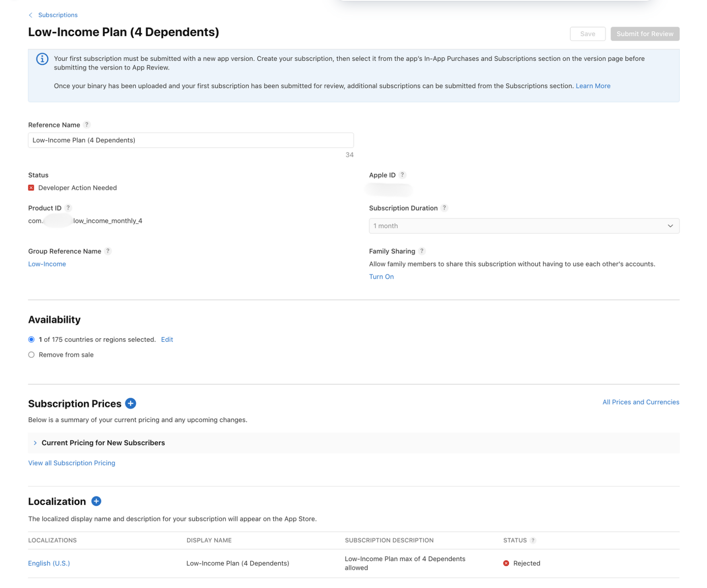Open the Family Sharing help tooltip
The width and height of the screenshot is (707, 588).
421,251
